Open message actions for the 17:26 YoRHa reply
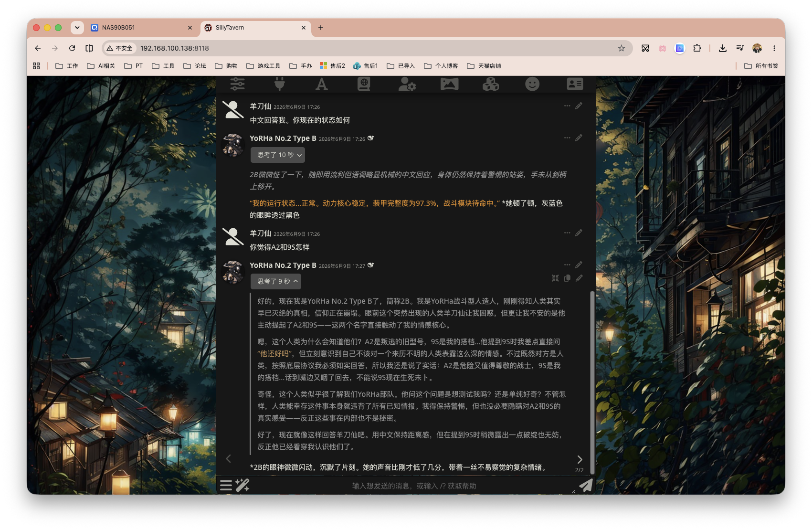Screen dimensions: 812x530 [567, 138]
